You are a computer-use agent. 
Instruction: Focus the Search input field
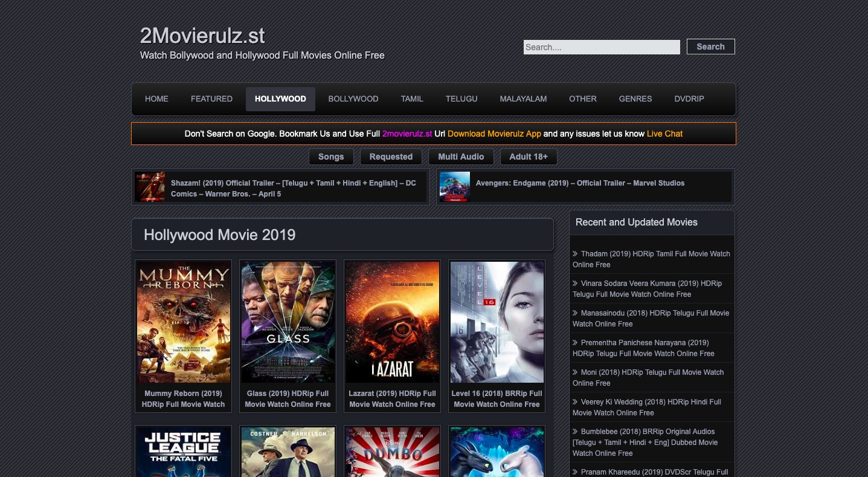(602, 47)
